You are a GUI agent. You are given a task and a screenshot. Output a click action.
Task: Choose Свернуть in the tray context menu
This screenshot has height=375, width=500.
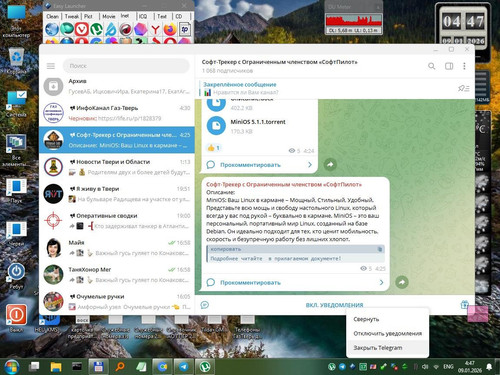tap(388, 319)
